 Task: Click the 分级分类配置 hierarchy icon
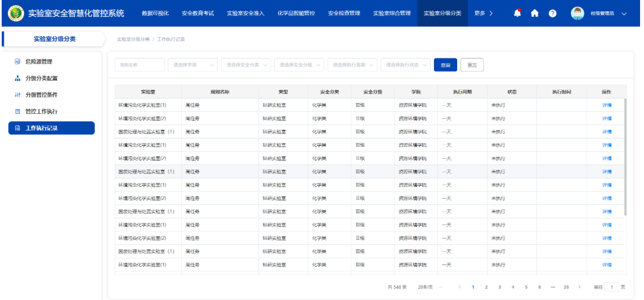tap(17, 78)
